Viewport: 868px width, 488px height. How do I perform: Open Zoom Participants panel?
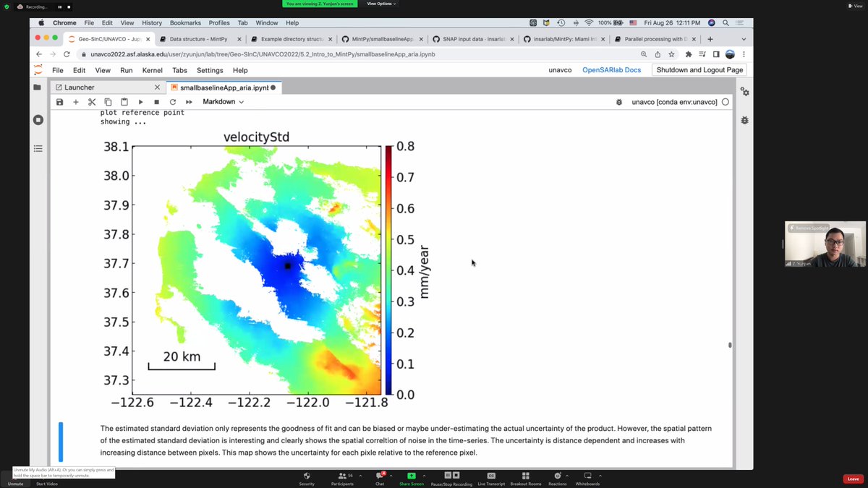pyautogui.click(x=342, y=479)
